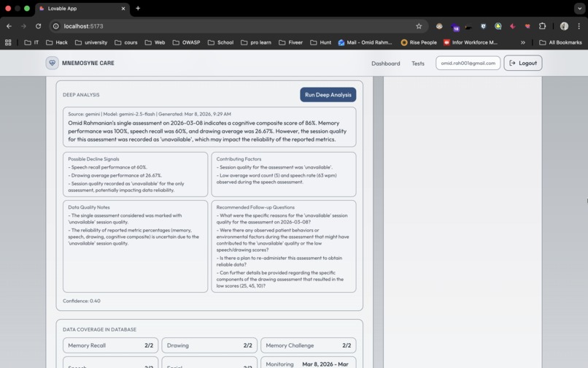Click the browser forward arrow
Viewport: 588px width, 368px height.
click(23, 26)
